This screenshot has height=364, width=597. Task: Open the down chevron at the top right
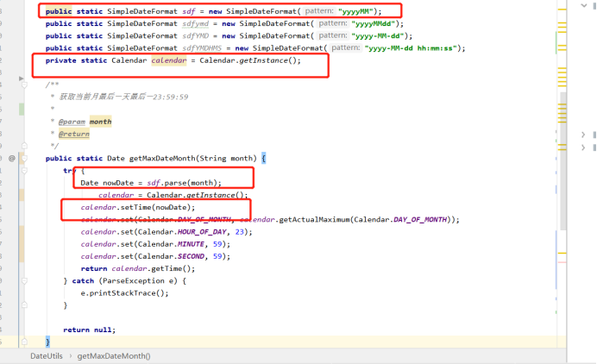[584, 5]
